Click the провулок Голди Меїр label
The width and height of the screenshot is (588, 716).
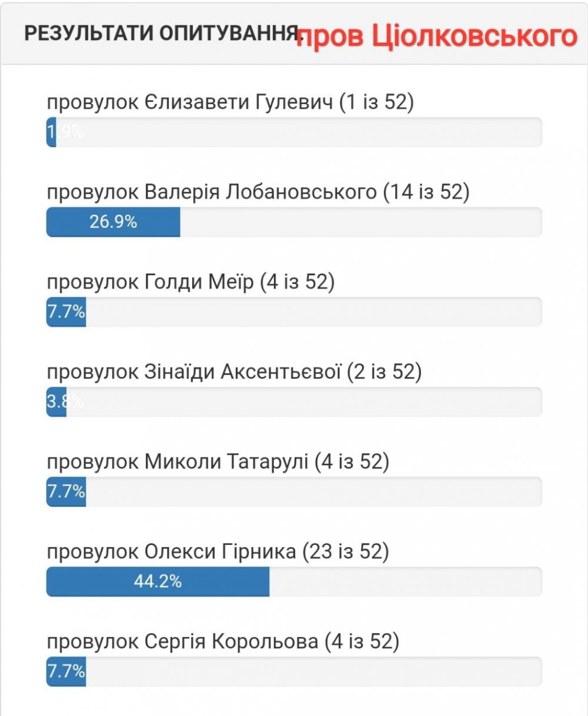pos(191,282)
